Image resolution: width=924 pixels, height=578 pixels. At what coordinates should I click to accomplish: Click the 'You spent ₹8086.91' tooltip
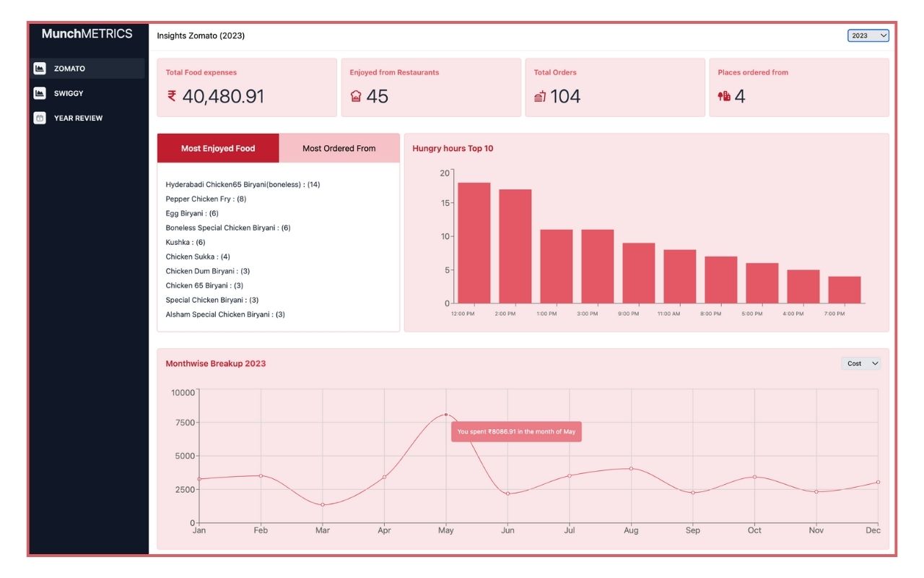click(516, 432)
